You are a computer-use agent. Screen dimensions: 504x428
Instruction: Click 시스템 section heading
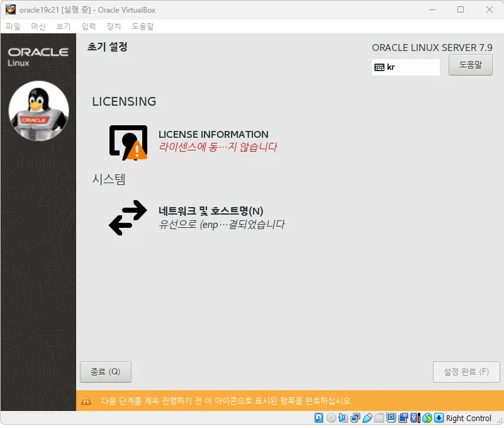pyautogui.click(x=109, y=179)
